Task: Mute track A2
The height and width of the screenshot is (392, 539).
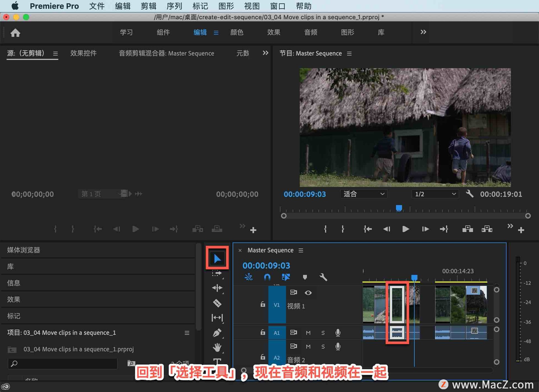Action: point(308,347)
